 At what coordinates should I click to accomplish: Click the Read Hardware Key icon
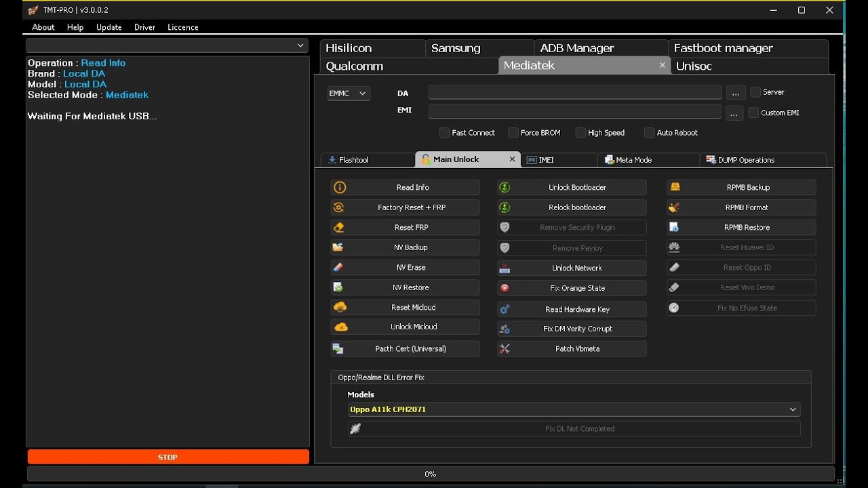[x=505, y=310]
